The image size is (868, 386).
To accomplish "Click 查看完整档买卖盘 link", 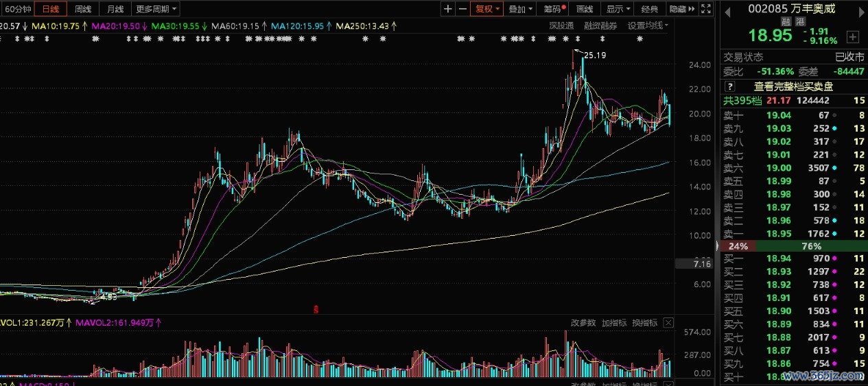I will [793, 86].
